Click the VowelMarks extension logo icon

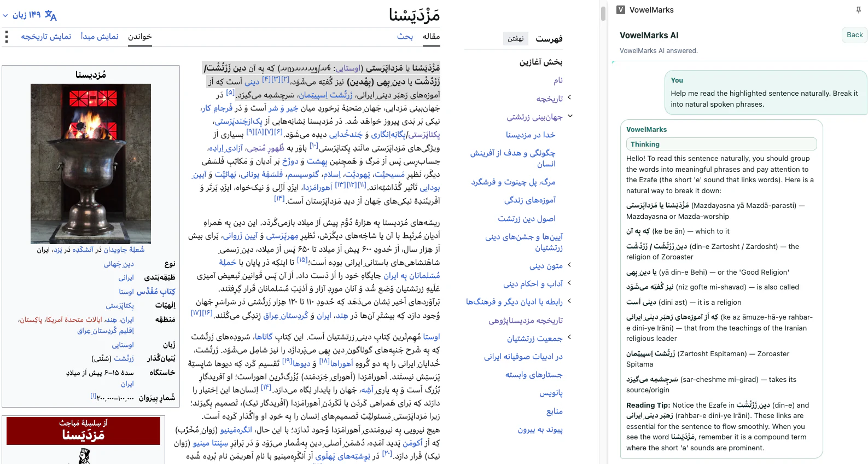click(621, 10)
